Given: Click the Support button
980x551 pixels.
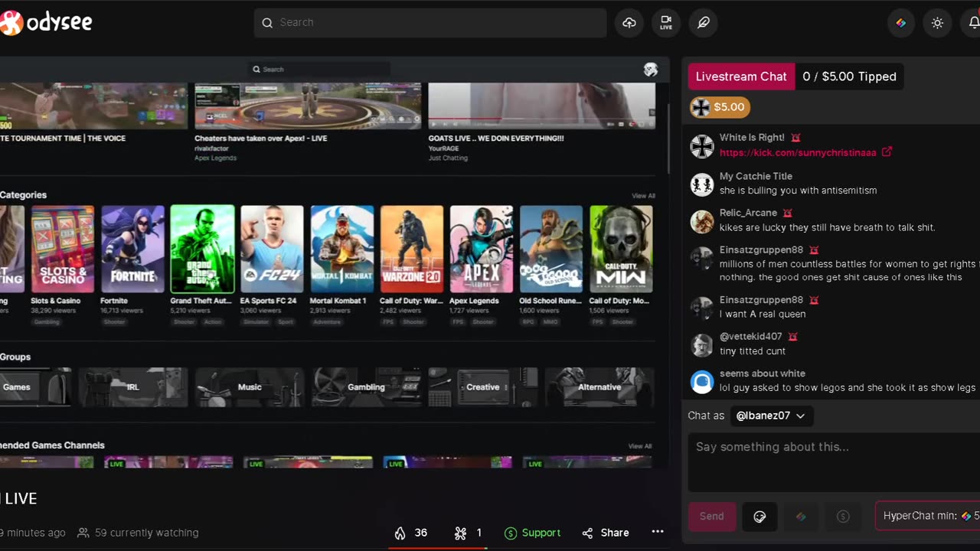Looking at the screenshot, I should tap(533, 533).
